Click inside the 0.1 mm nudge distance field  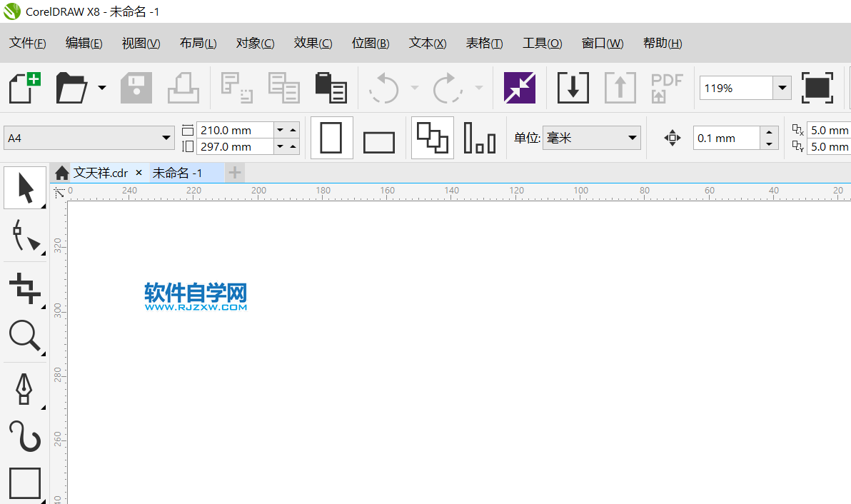(725, 138)
